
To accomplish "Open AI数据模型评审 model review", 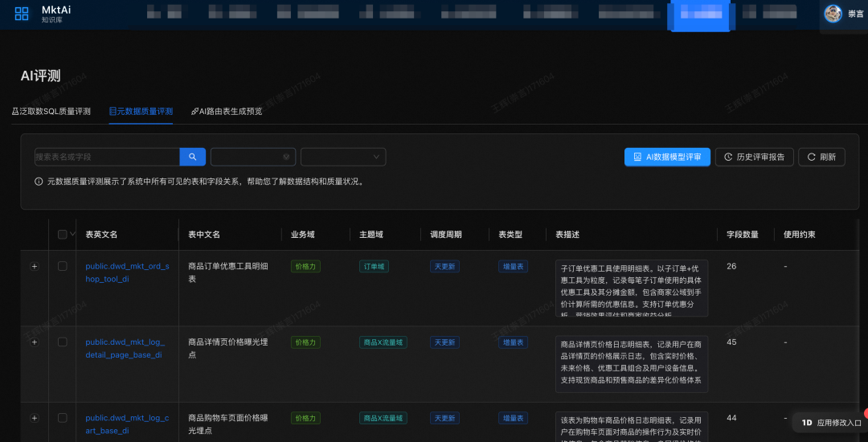I will click(667, 157).
